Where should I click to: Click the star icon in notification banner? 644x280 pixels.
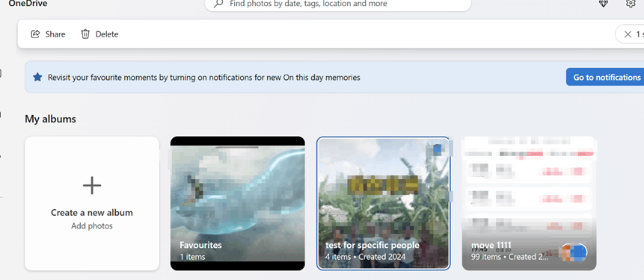[x=37, y=77]
